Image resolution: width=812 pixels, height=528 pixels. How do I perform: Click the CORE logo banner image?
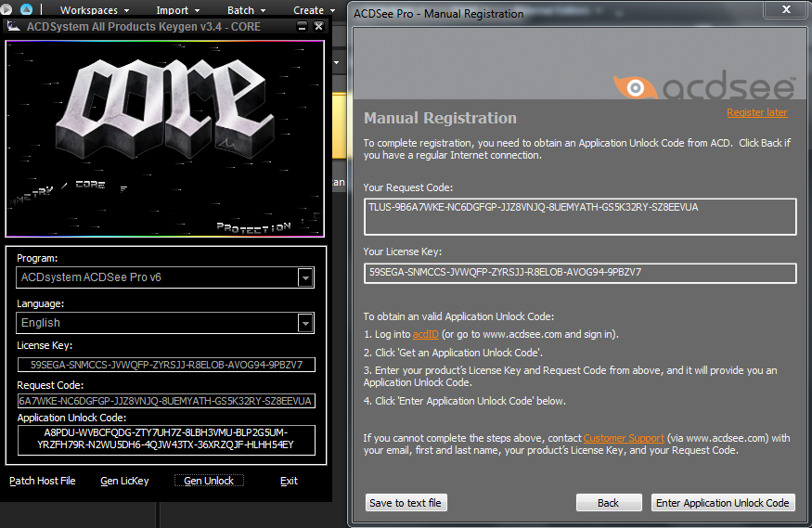click(164, 139)
